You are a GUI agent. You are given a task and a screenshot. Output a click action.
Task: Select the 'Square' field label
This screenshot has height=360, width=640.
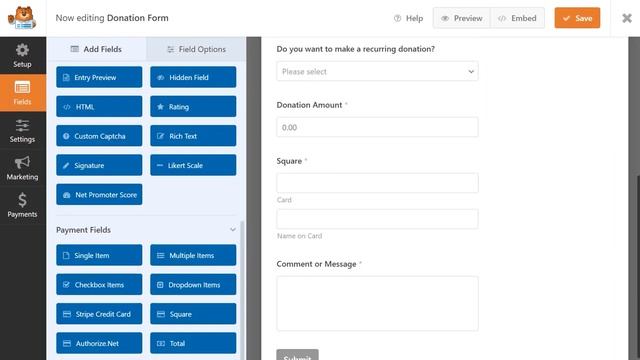pos(289,161)
